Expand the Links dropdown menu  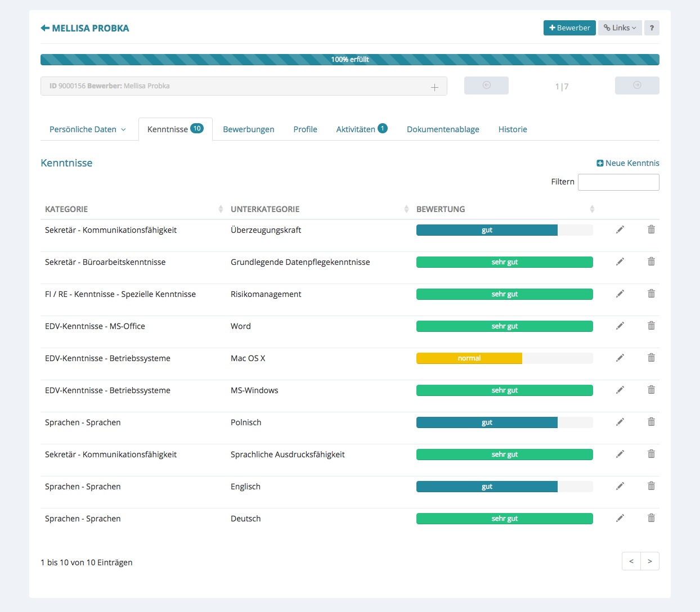tap(620, 28)
